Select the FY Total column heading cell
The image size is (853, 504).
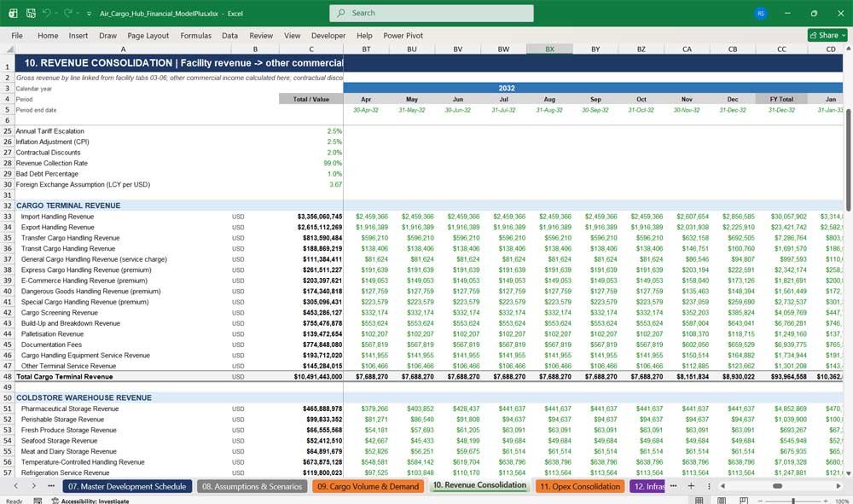(x=781, y=99)
